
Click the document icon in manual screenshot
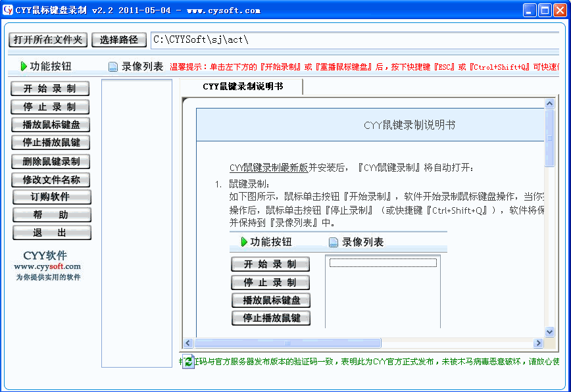334,243
